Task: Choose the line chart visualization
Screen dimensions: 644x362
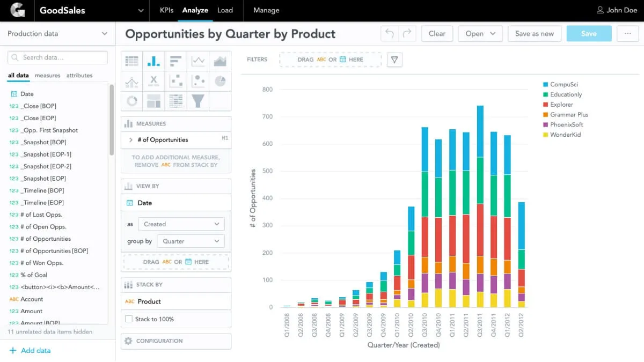Action: (x=198, y=61)
